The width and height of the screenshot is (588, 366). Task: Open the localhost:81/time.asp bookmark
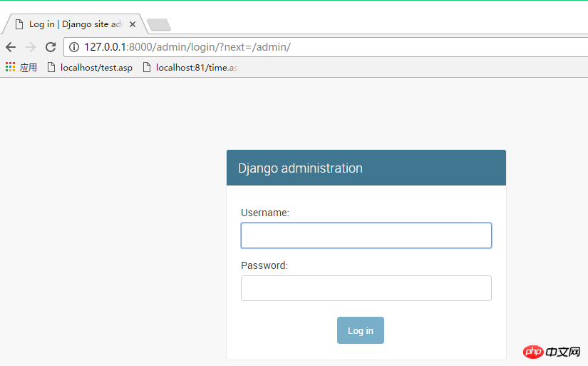click(x=190, y=68)
